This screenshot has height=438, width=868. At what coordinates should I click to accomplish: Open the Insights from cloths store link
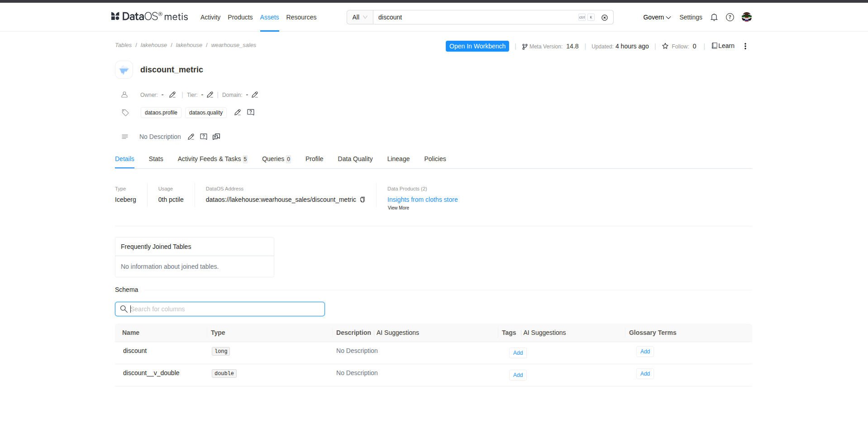click(x=422, y=200)
